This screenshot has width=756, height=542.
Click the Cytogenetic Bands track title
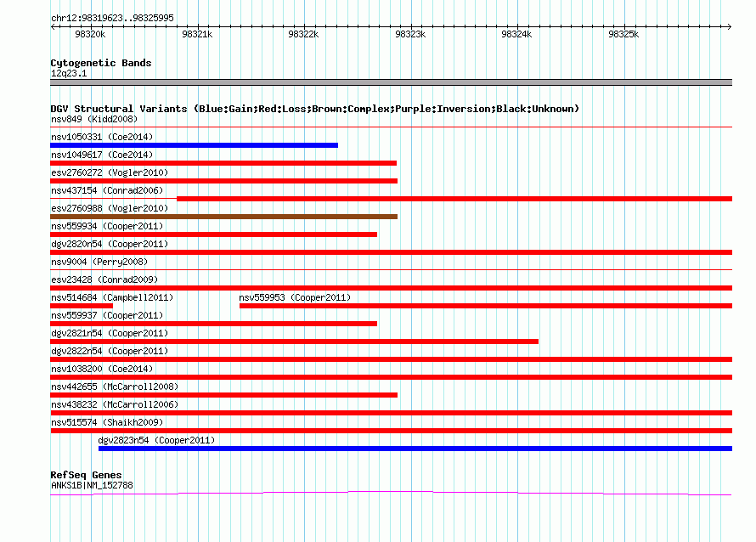[x=101, y=63]
